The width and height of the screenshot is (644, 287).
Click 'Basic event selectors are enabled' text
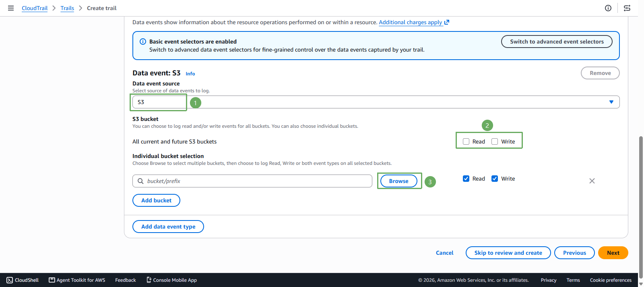193,42
